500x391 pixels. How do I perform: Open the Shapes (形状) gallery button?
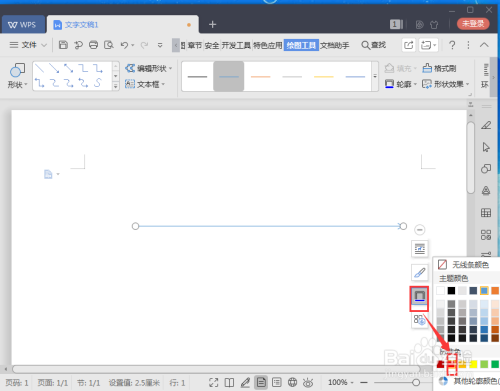pyautogui.click(x=17, y=76)
